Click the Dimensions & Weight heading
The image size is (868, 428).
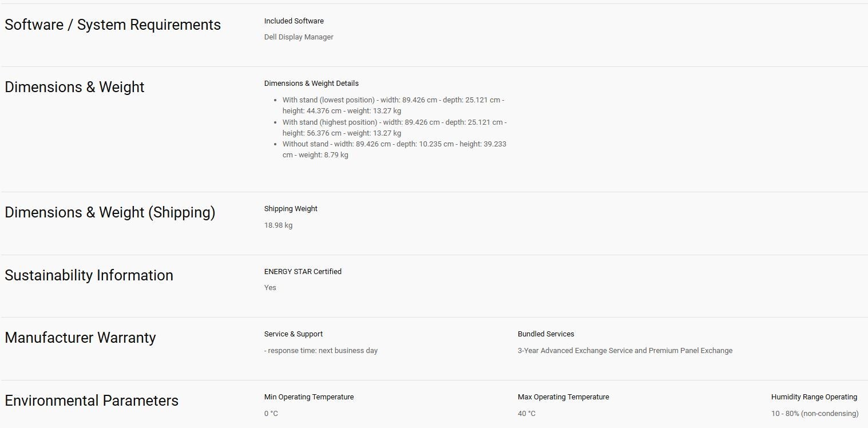pyautogui.click(x=74, y=87)
